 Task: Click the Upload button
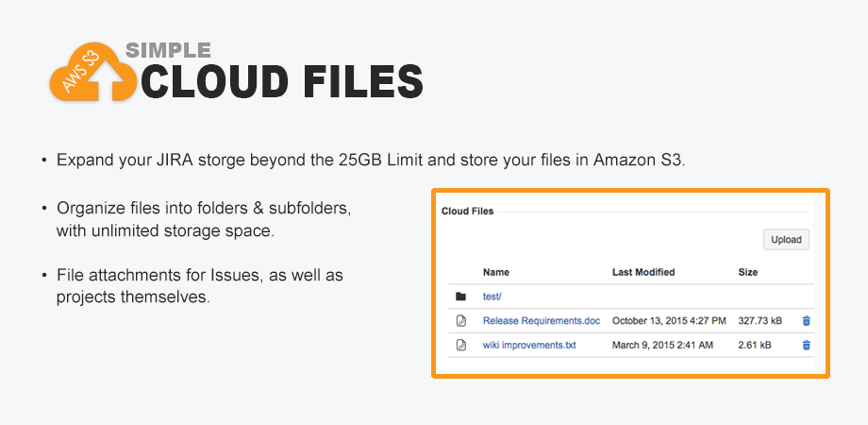click(x=786, y=239)
